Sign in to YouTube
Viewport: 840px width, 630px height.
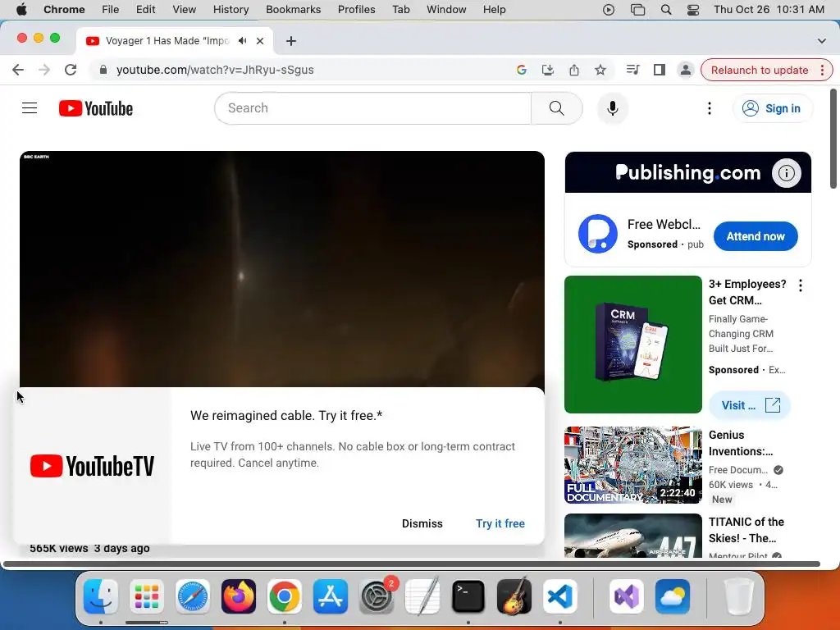(772, 108)
